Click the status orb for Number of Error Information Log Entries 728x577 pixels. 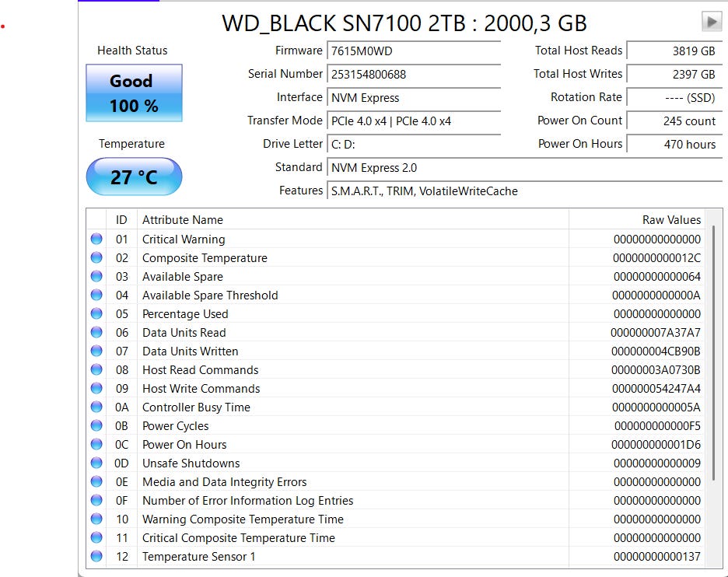[96, 501]
